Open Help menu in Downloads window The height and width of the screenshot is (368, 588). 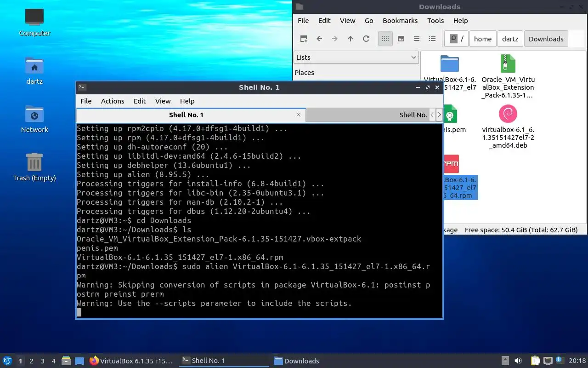point(460,21)
